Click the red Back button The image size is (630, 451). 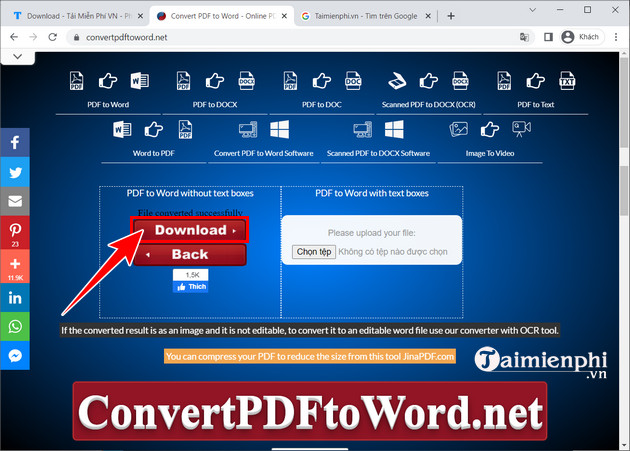point(190,254)
